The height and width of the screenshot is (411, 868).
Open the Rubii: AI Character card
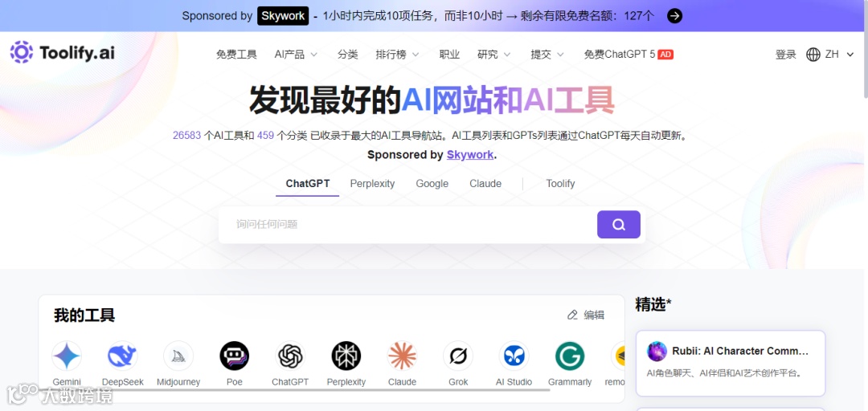(x=730, y=363)
